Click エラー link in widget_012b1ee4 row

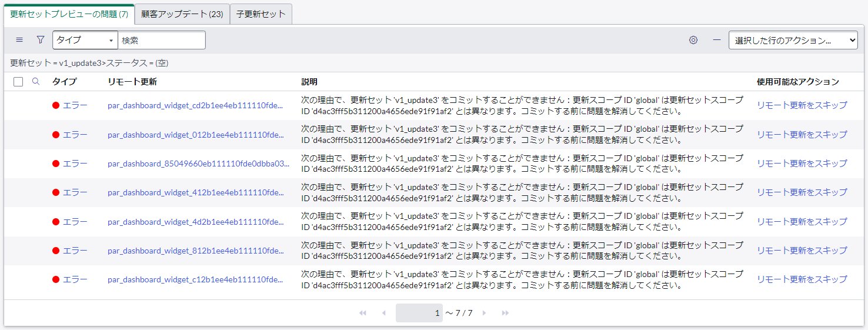click(x=75, y=134)
